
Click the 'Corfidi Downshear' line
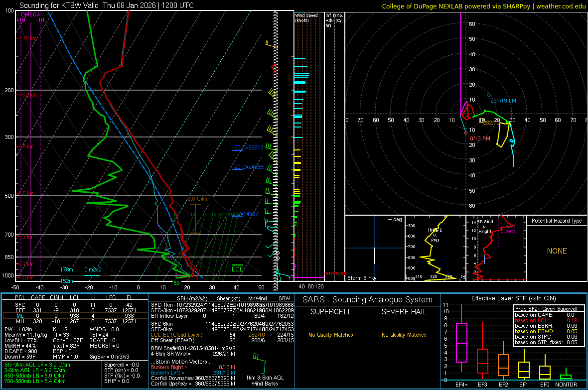point(193,378)
